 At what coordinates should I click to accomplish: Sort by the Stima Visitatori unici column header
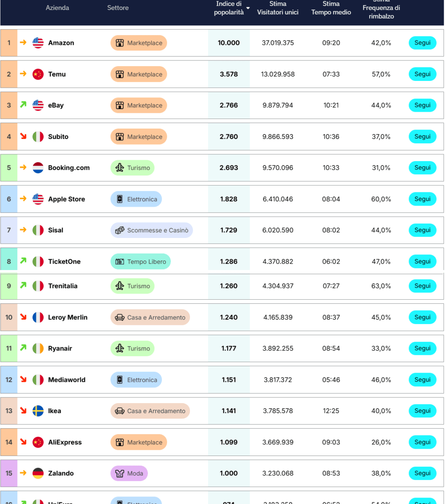pos(278,8)
